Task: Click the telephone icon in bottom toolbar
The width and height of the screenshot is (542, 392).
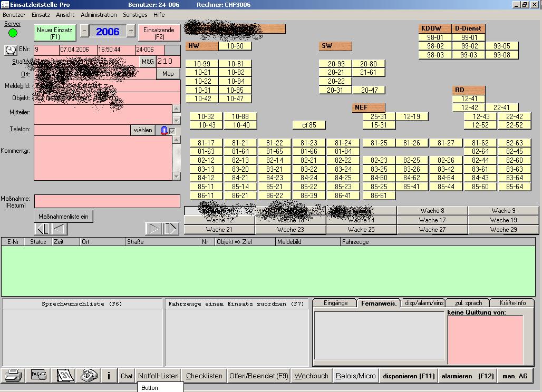Action: pos(89,375)
